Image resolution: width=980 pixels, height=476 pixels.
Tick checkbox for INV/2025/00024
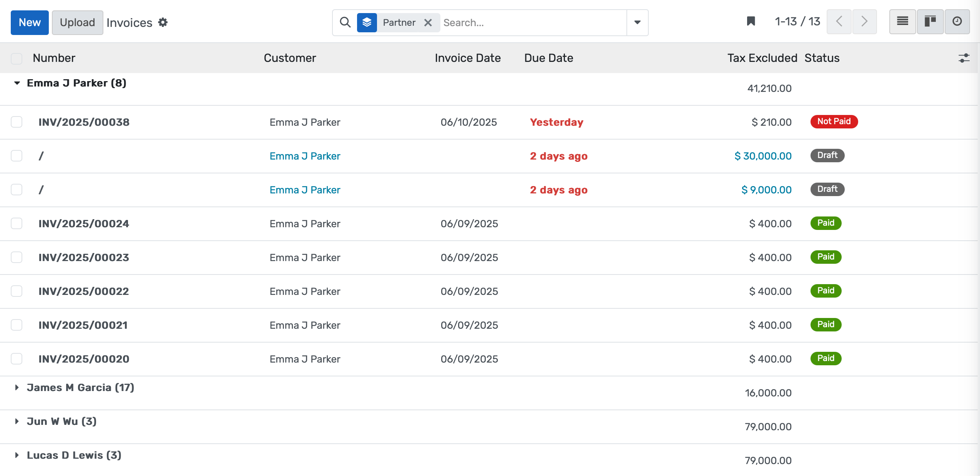pos(17,224)
